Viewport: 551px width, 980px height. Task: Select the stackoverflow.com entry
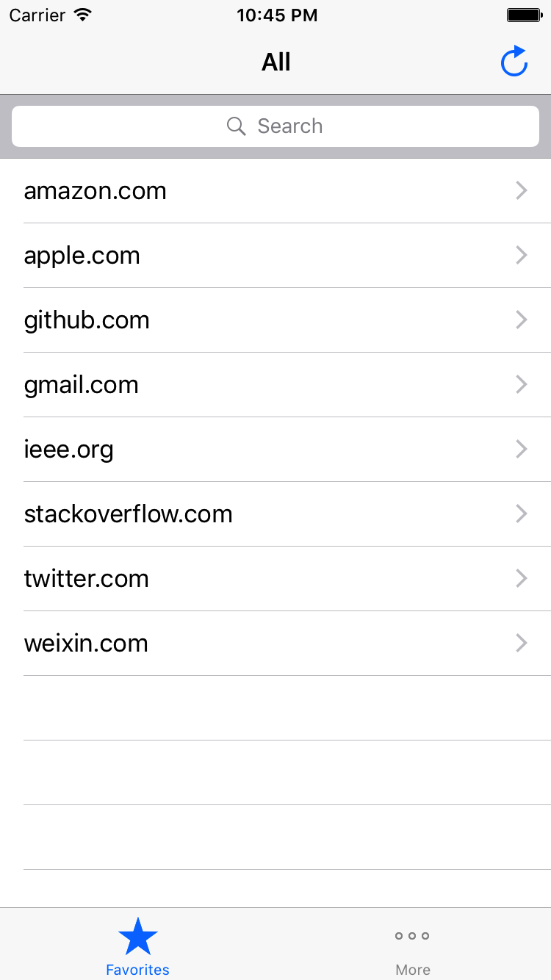pos(129,514)
